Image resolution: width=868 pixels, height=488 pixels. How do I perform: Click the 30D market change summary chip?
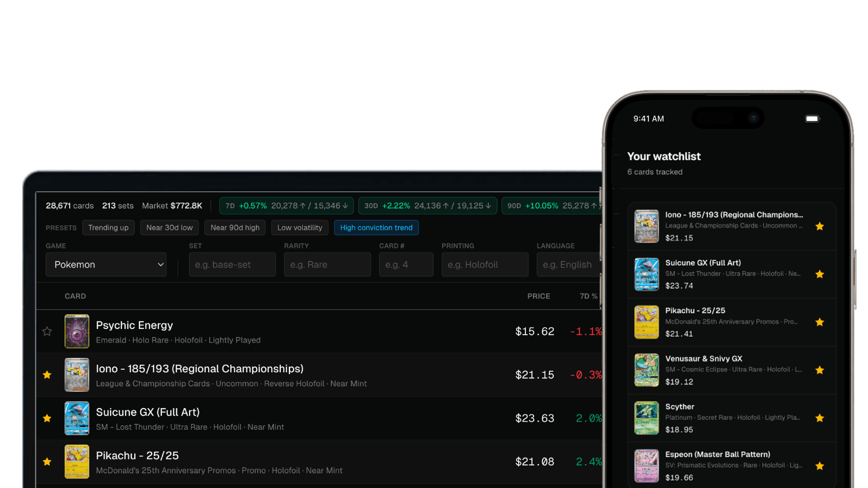(x=428, y=206)
